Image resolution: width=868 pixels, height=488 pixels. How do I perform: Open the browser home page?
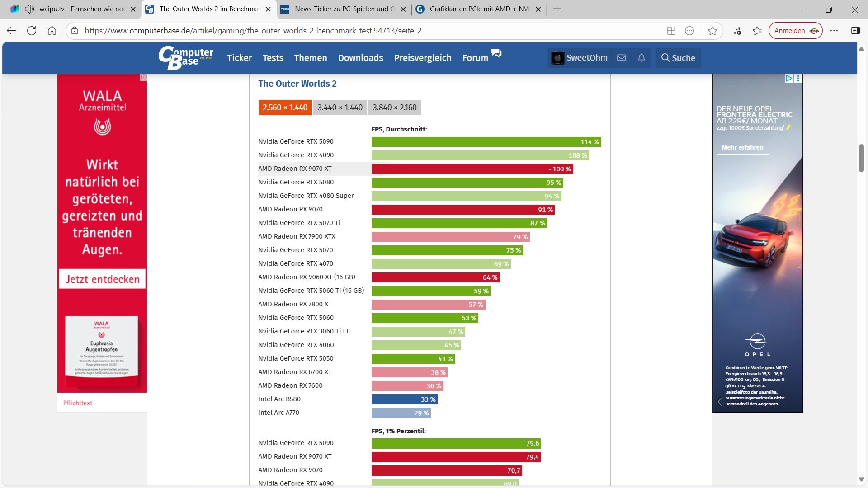pyautogui.click(x=52, y=31)
